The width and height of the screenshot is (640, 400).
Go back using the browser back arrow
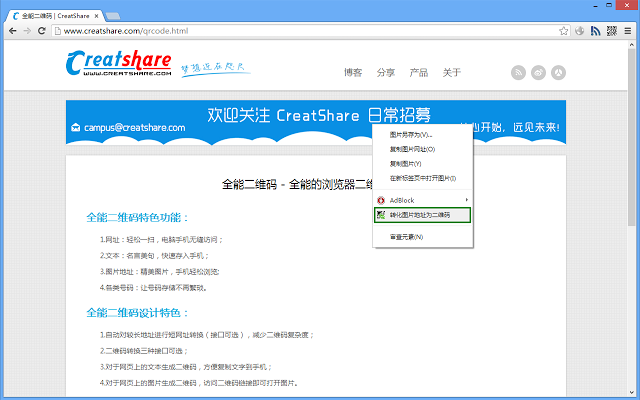13,31
